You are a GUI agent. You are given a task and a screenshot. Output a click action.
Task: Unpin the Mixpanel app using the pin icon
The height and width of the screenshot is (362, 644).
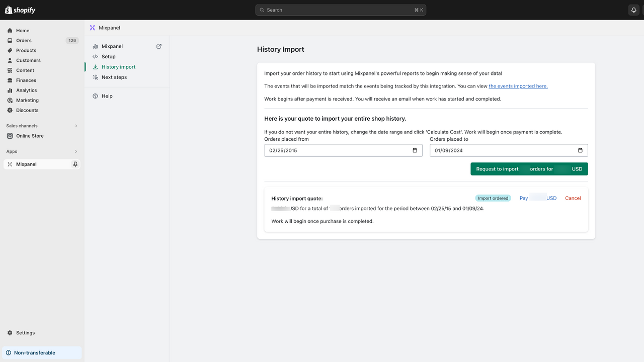75,164
